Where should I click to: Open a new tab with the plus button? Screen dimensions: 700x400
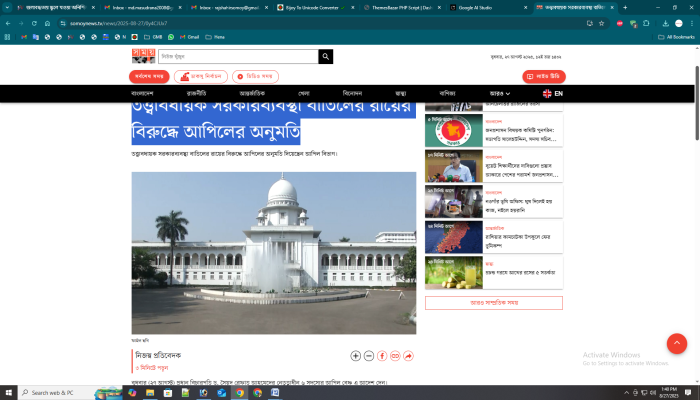click(x=625, y=8)
